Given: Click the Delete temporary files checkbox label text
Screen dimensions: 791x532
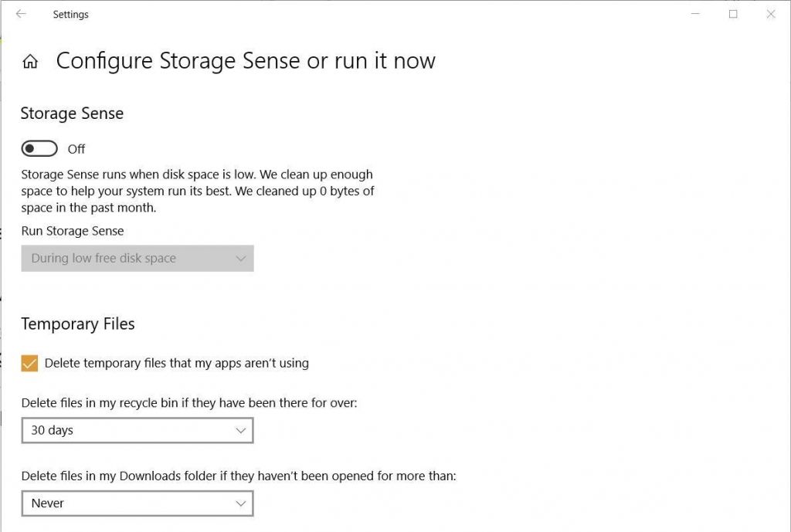Looking at the screenshot, I should point(176,363).
